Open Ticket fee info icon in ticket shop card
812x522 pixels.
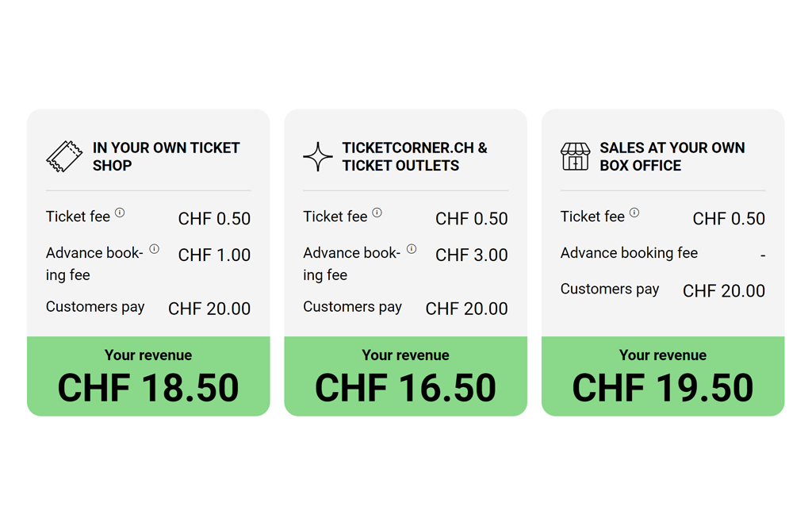click(x=120, y=213)
